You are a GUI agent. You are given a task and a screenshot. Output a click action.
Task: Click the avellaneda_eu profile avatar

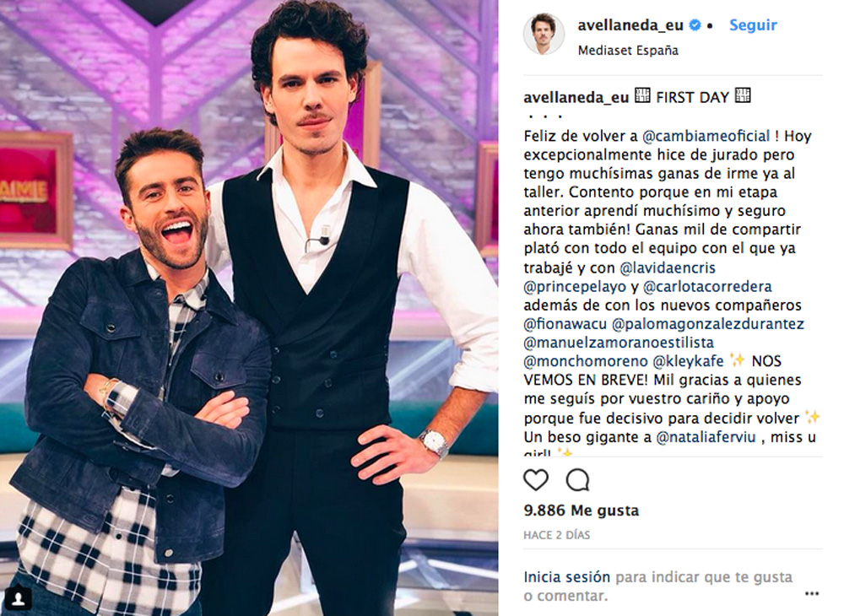[544, 35]
